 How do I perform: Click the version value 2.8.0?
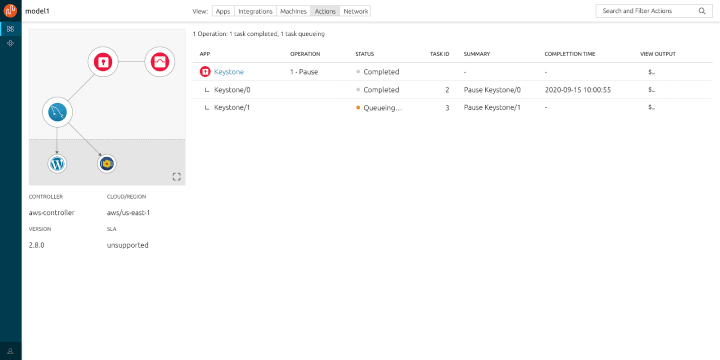click(37, 245)
